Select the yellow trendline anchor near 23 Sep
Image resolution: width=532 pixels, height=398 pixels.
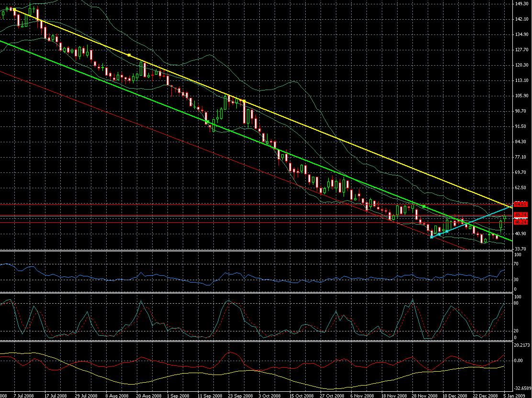[x=244, y=101]
